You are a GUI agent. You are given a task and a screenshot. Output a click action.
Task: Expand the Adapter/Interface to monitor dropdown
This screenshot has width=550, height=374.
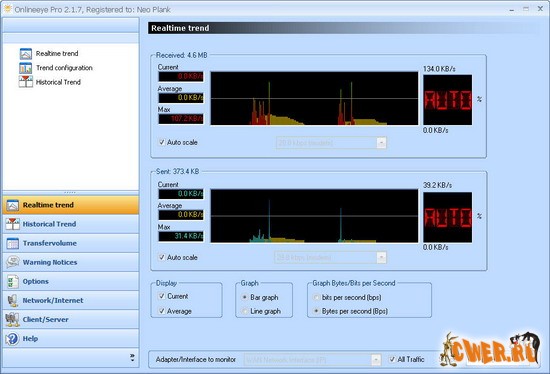point(376,360)
